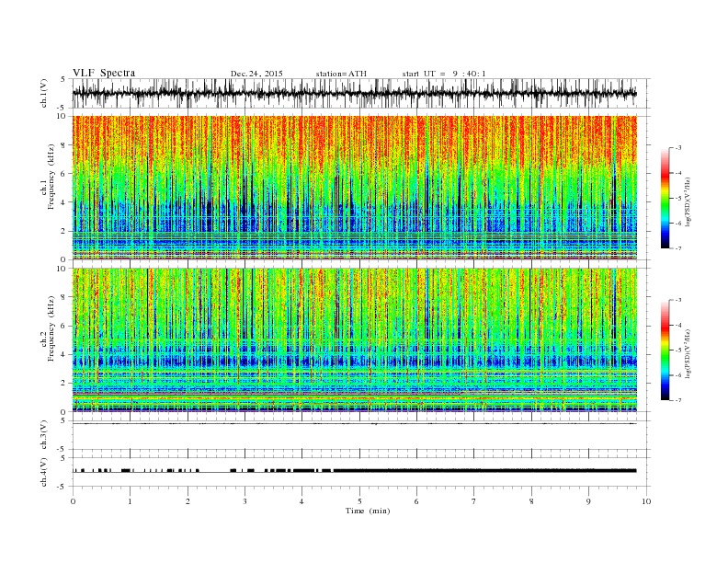Click the "ch.1(V)" waveform axis label
Viewport: 728px width, 563px height.
point(44,93)
